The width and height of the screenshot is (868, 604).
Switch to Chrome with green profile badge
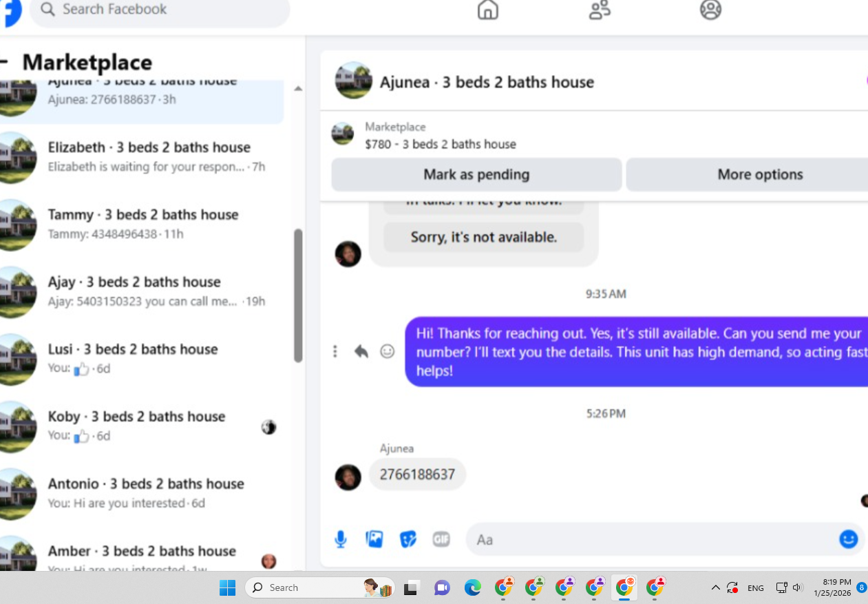tap(533, 587)
